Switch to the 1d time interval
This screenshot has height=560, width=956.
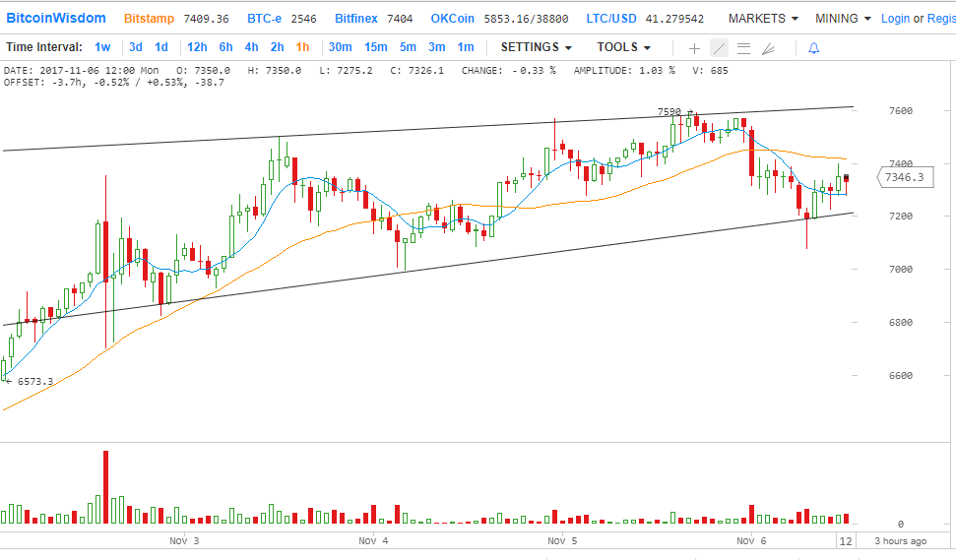coord(160,47)
